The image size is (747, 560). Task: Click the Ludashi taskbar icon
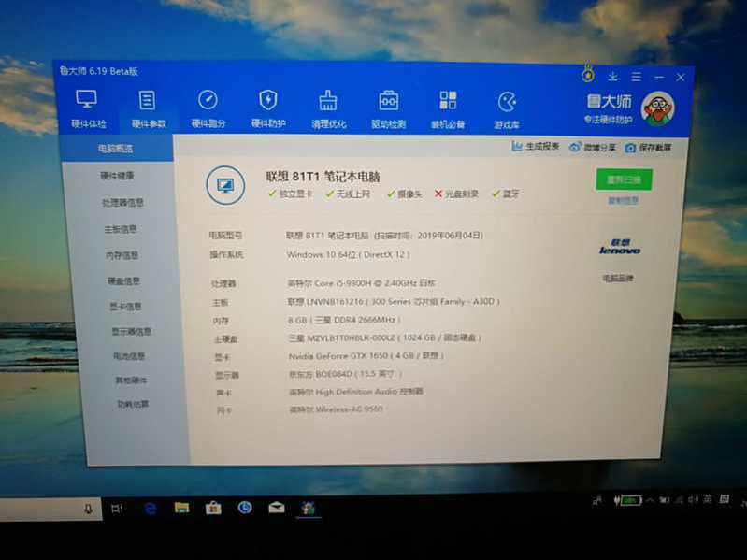coord(308,508)
